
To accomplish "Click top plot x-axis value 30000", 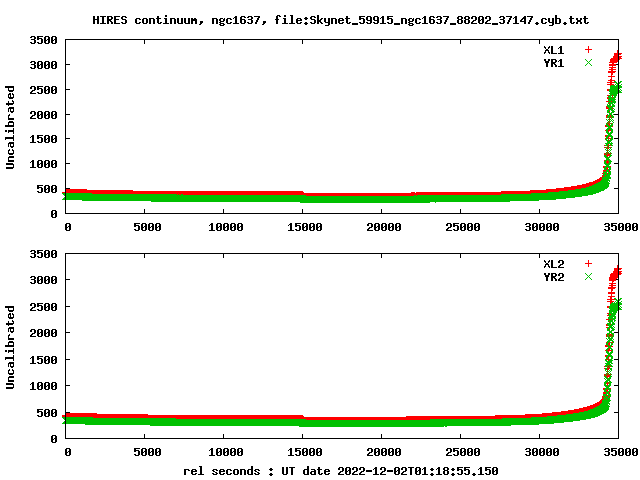I will pos(542,227).
